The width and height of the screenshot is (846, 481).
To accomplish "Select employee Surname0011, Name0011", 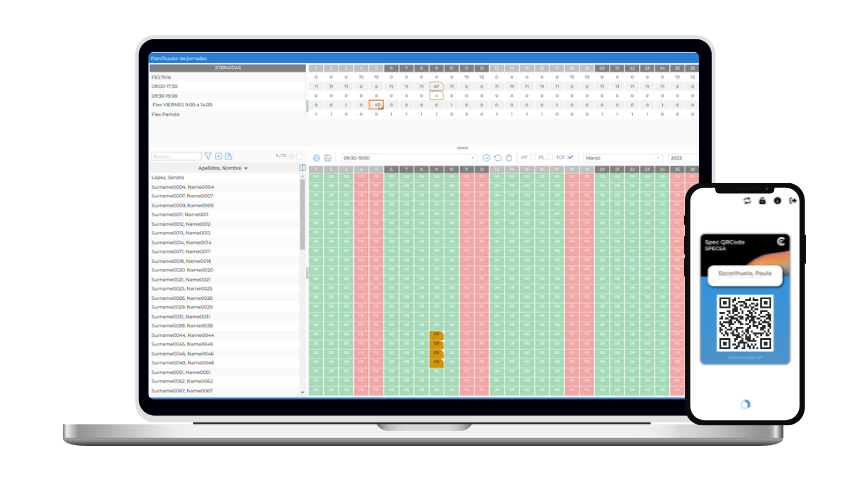I will [x=224, y=214].
